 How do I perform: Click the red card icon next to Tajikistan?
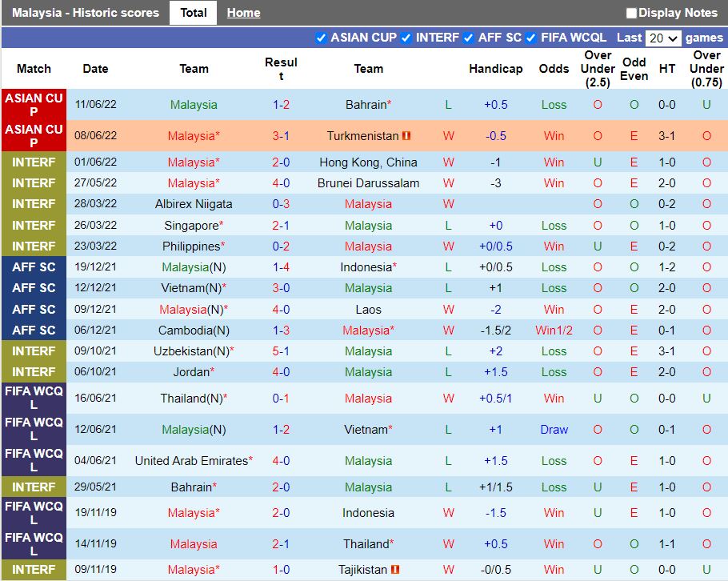coord(394,570)
